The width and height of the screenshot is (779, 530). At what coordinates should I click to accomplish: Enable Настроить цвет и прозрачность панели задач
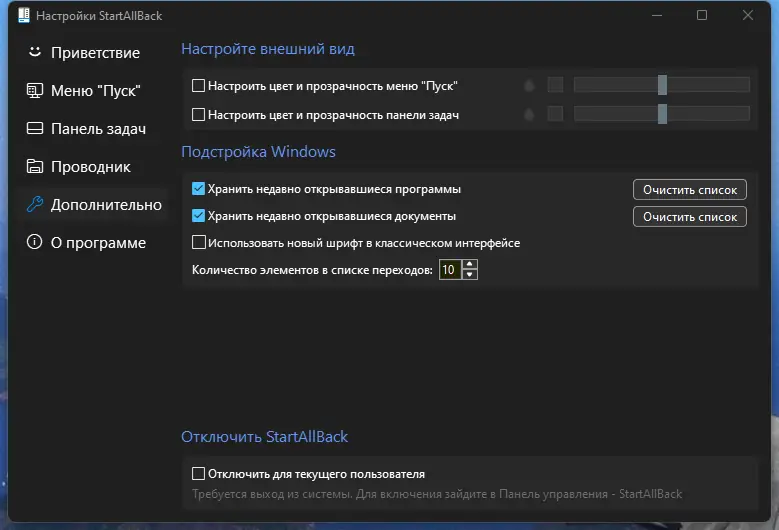click(x=198, y=114)
